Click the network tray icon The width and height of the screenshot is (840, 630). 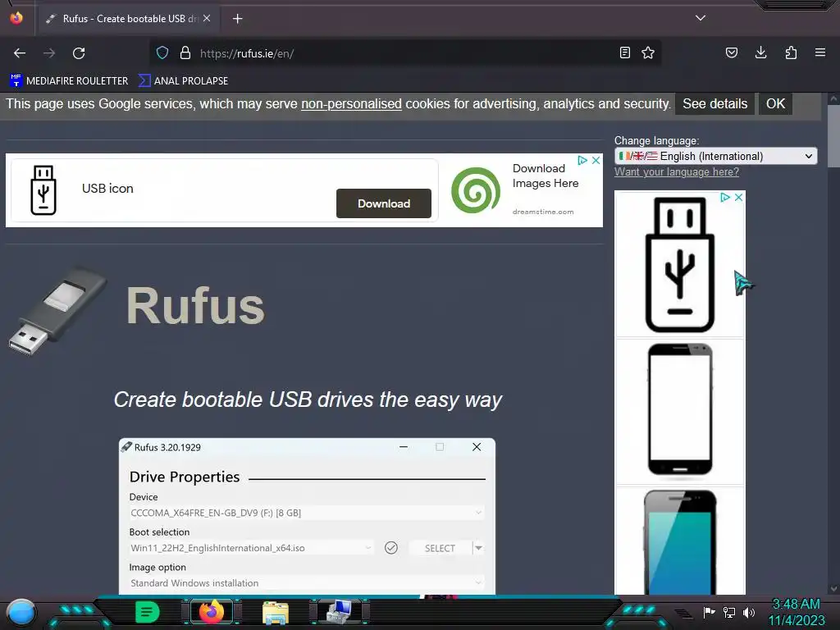(x=729, y=612)
